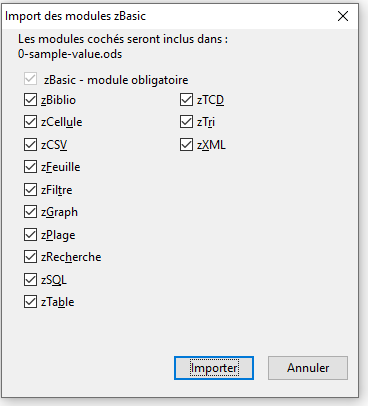Image resolution: width=368 pixels, height=406 pixels.
Task: Click the dialog title bar text
Action: [x=75, y=16]
